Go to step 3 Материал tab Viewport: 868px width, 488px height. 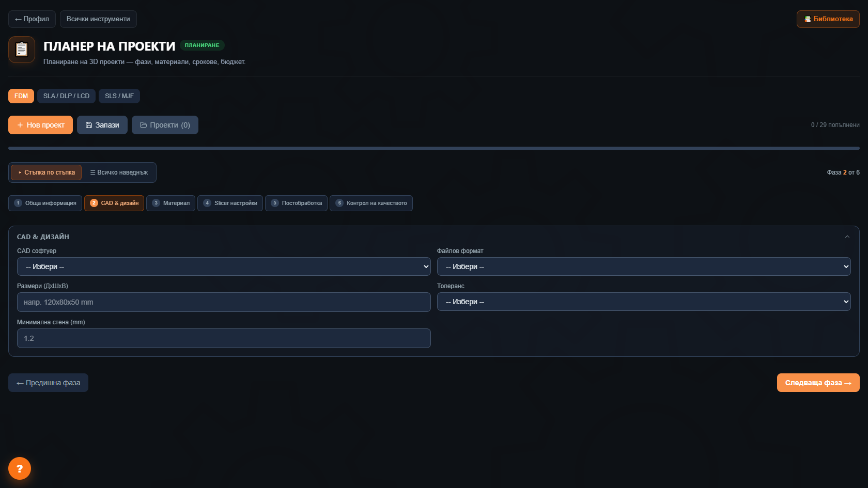pyautogui.click(x=171, y=203)
